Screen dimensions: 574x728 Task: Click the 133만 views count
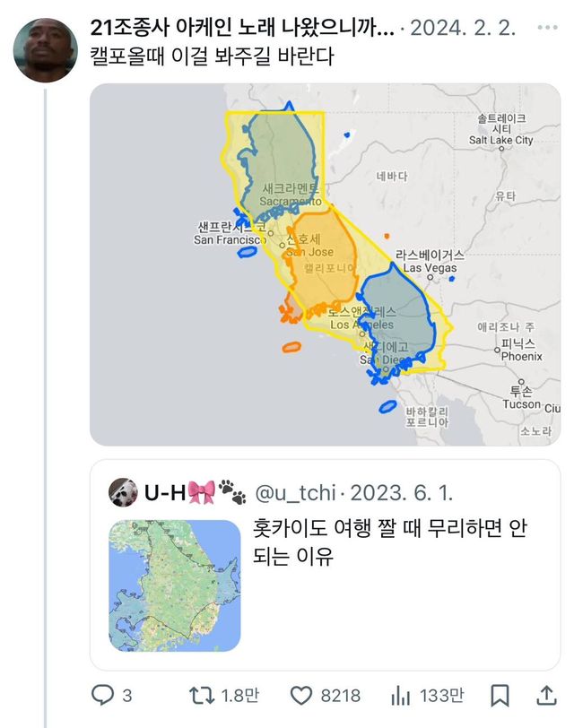[x=440, y=695]
